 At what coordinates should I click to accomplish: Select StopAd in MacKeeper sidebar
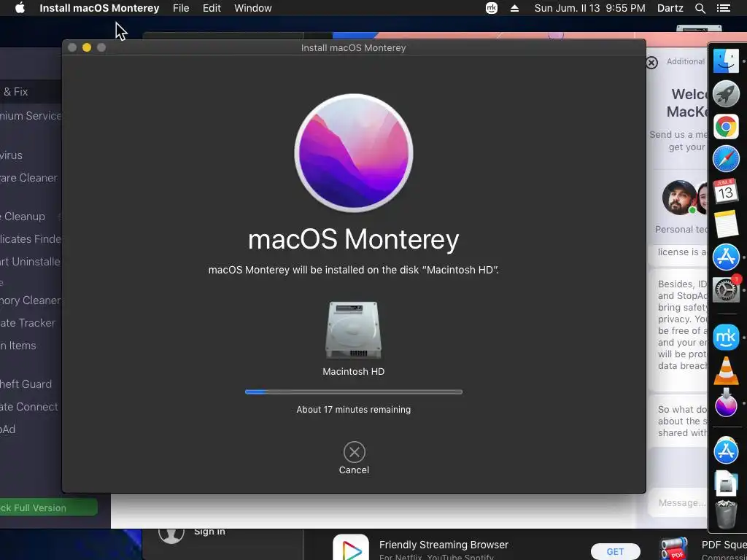(x=7, y=429)
